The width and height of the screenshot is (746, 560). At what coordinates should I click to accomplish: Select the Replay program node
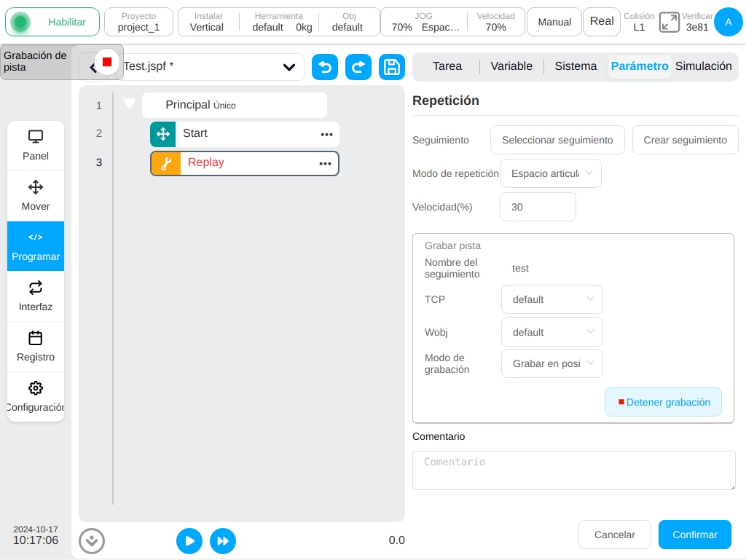point(245,164)
